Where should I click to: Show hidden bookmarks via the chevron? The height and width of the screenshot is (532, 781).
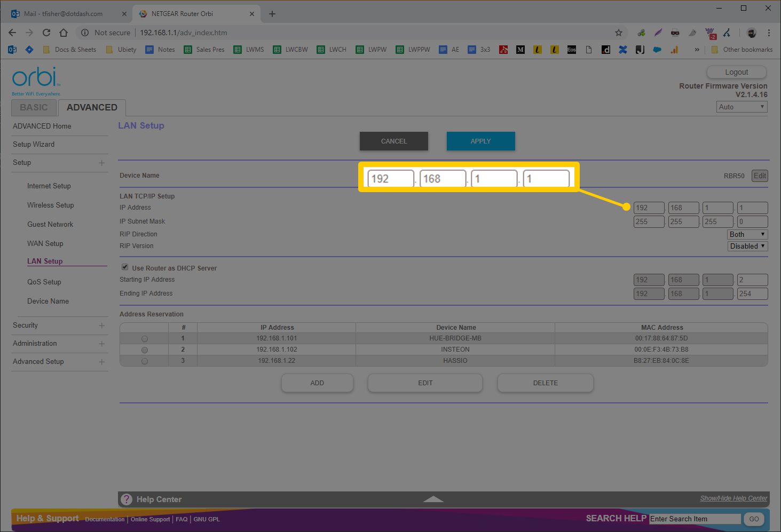pos(697,50)
